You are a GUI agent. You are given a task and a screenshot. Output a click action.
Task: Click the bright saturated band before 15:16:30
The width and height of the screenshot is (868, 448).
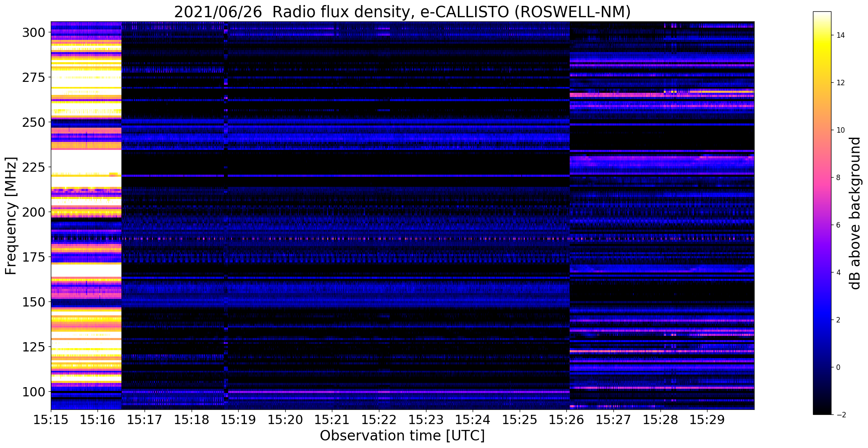pos(86,215)
